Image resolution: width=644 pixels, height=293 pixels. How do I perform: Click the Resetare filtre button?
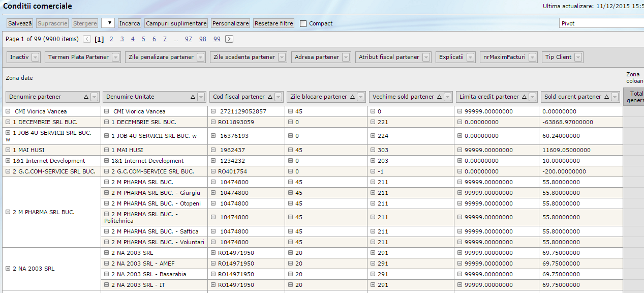tap(274, 23)
